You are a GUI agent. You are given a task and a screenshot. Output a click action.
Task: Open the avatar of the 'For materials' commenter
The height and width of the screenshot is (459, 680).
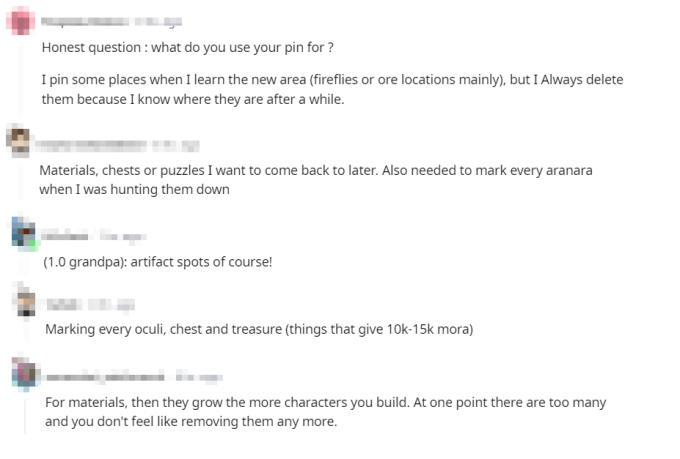pyautogui.click(x=24, y=374)
